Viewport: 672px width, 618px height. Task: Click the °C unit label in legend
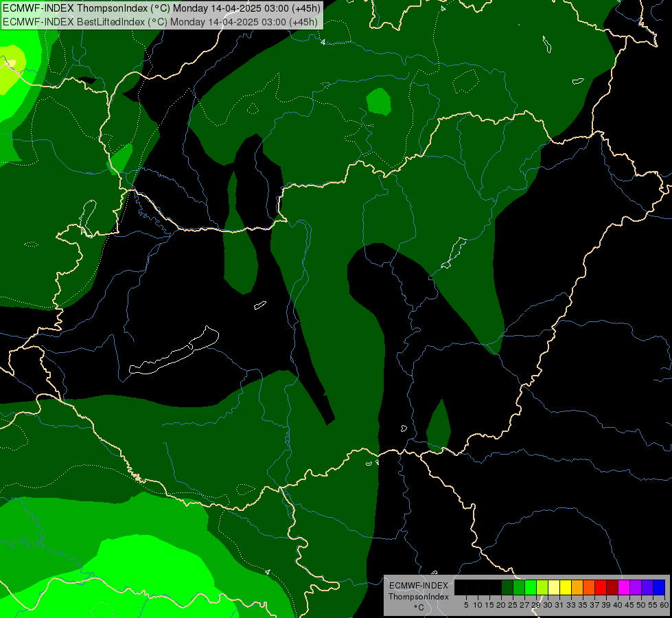pyautogui.click(x=419, y=608)
